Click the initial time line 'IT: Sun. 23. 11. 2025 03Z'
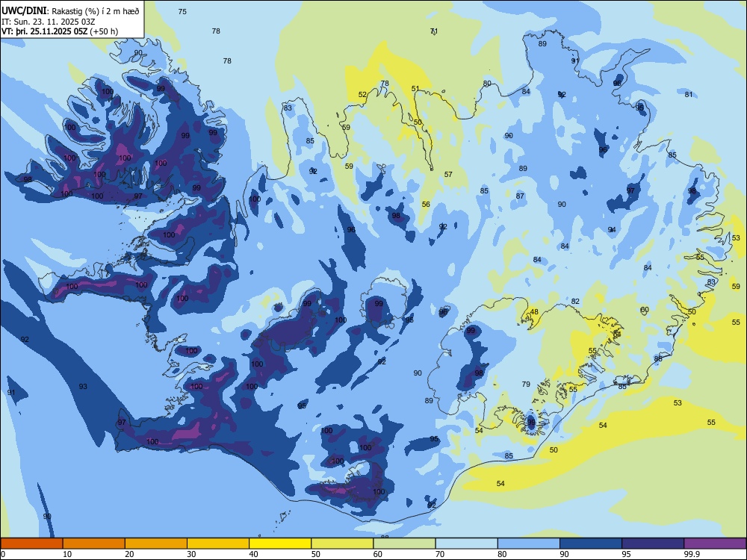Screen dimensions: 747x560 pyautogui.click(x=48, y=22)
